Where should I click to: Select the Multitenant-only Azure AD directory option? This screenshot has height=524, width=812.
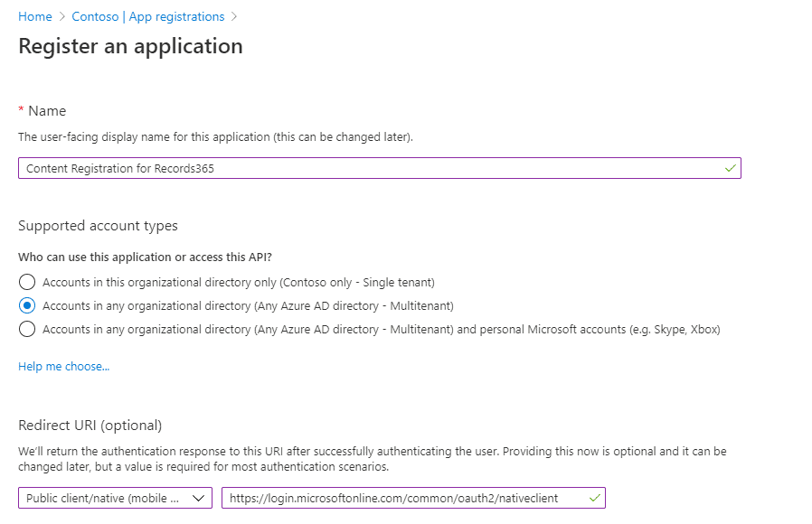click(x=27, y=305)
